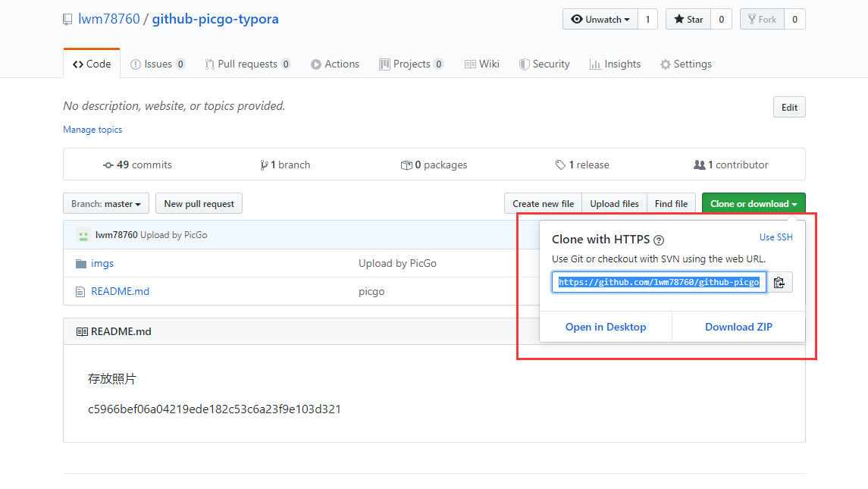Open the github-picgo-typora repository link

215,19
